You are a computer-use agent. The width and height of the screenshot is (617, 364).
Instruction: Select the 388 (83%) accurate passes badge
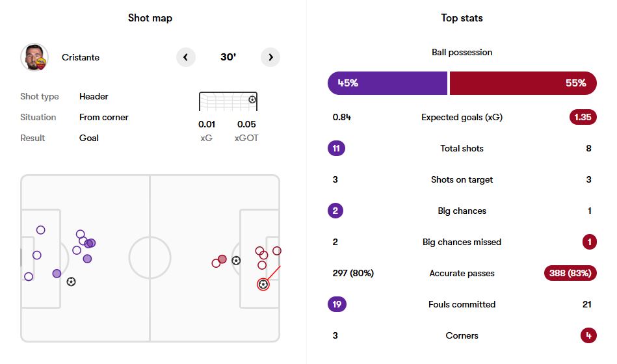[x=570, y=273]
